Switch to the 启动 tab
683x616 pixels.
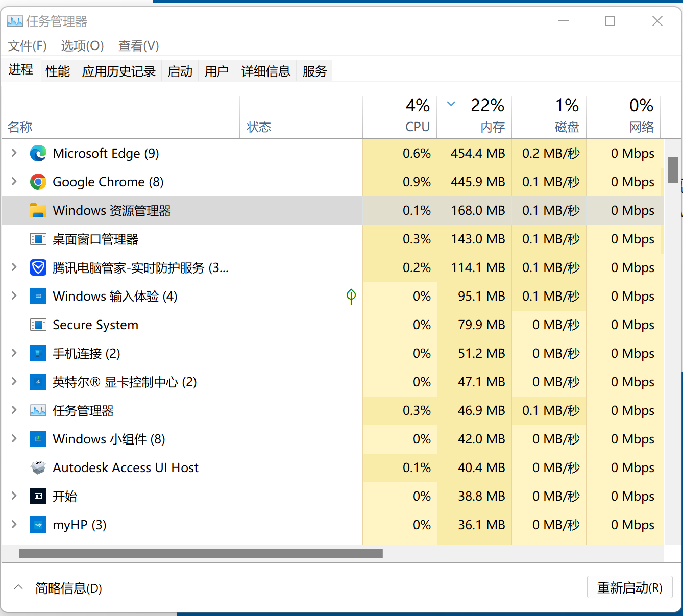click(180, 71)
